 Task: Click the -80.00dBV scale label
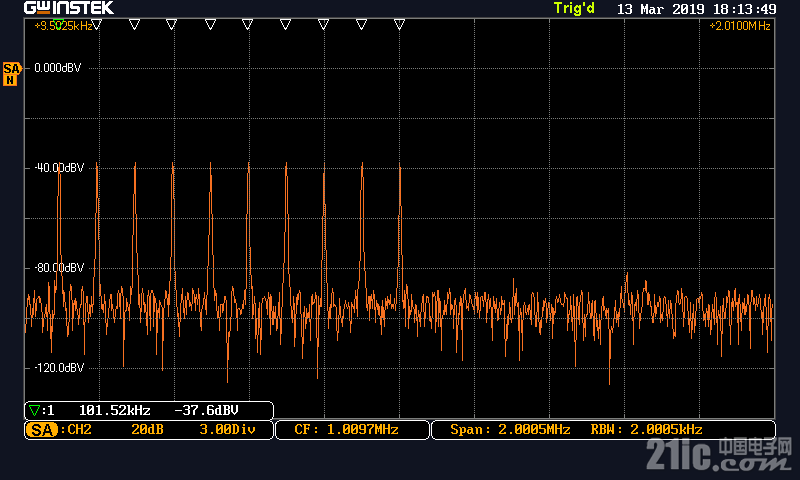(59, 268)
